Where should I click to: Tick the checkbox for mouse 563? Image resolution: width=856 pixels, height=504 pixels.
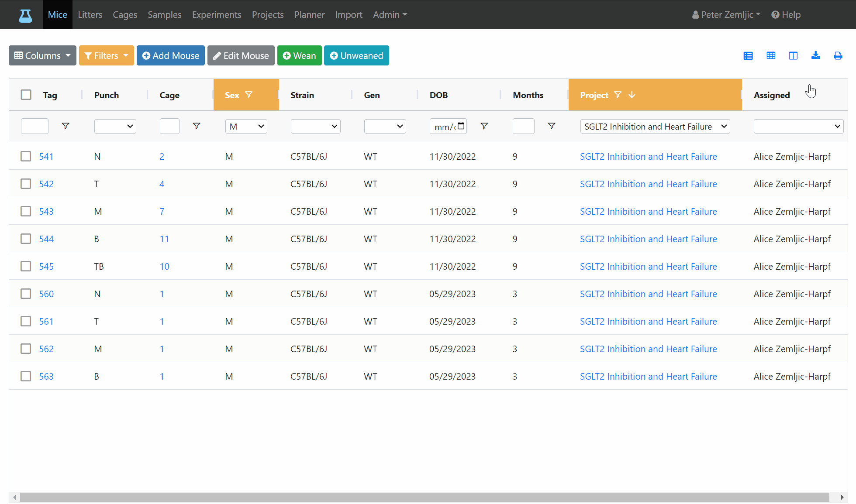[x=26, y=376]
